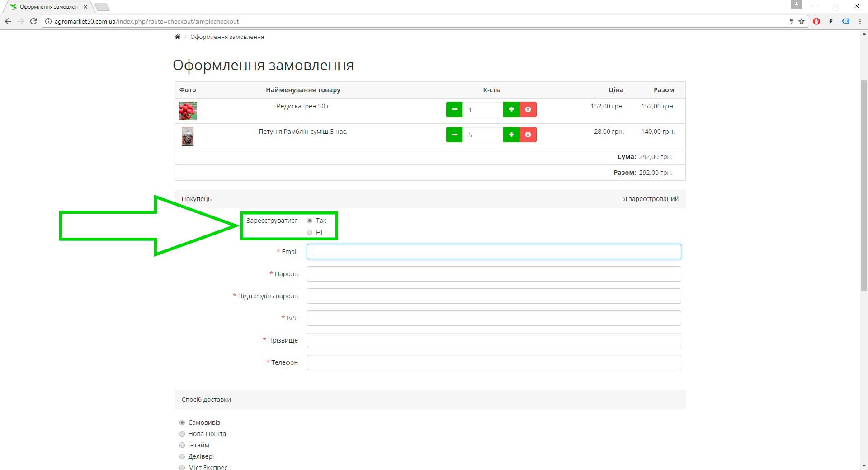Select 'Так' for registration
The image size is (868, 470).
(310, 221)
